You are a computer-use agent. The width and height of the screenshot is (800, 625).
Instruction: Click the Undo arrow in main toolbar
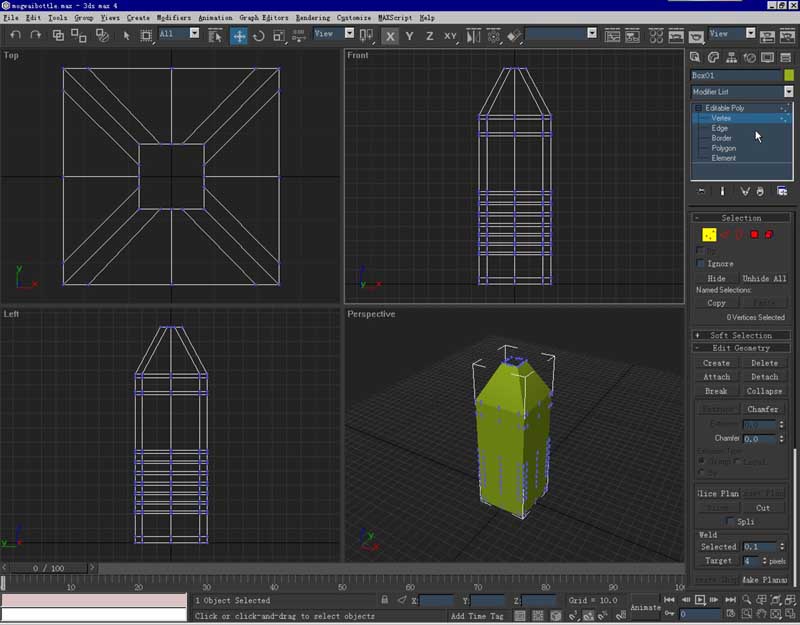[15, 35]
